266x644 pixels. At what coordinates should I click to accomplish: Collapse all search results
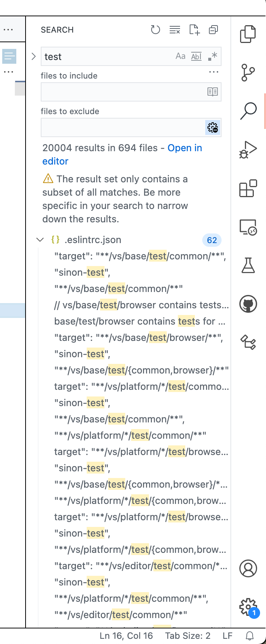point(213,30)
